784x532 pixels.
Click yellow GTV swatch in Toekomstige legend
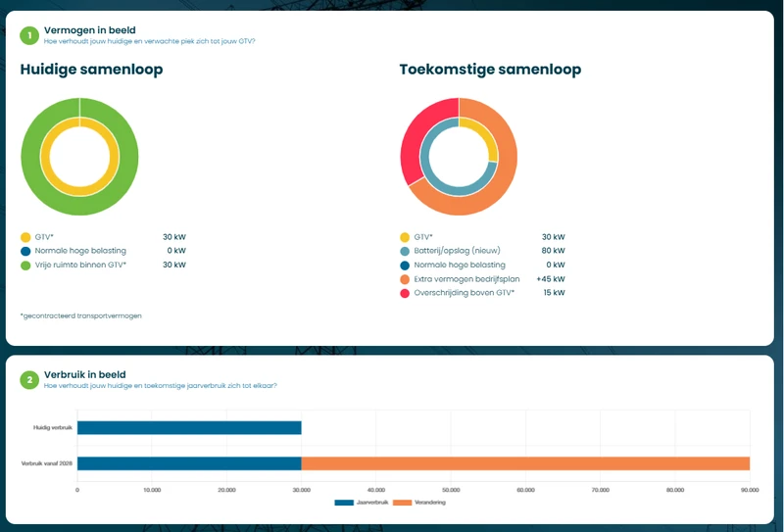(x=405, y=237)
